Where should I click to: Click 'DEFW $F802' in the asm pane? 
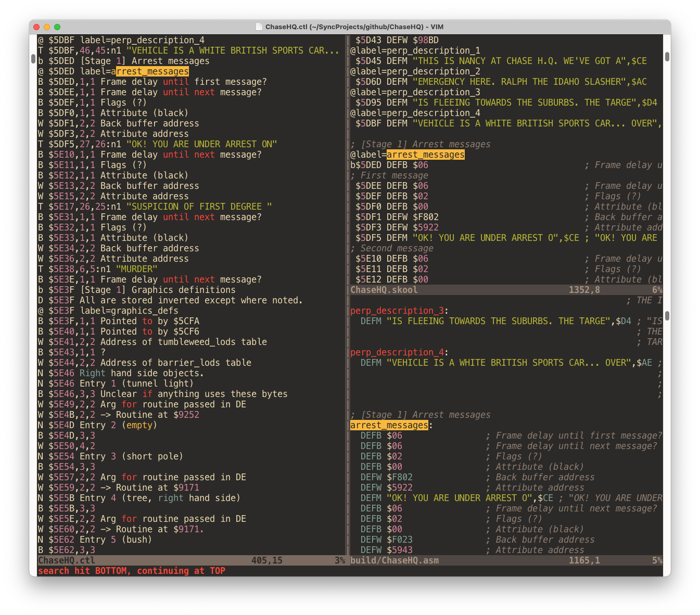(387, 477)
